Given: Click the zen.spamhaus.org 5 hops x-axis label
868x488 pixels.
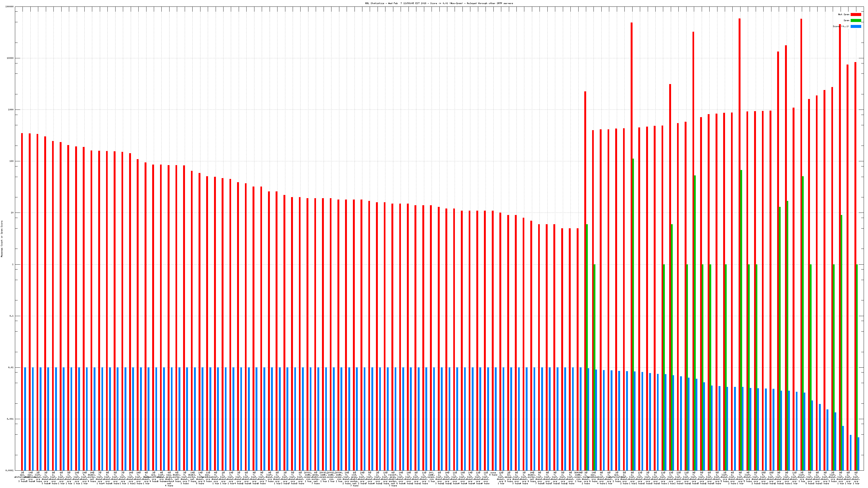Looking at the screenshot, I should [30, 477].
